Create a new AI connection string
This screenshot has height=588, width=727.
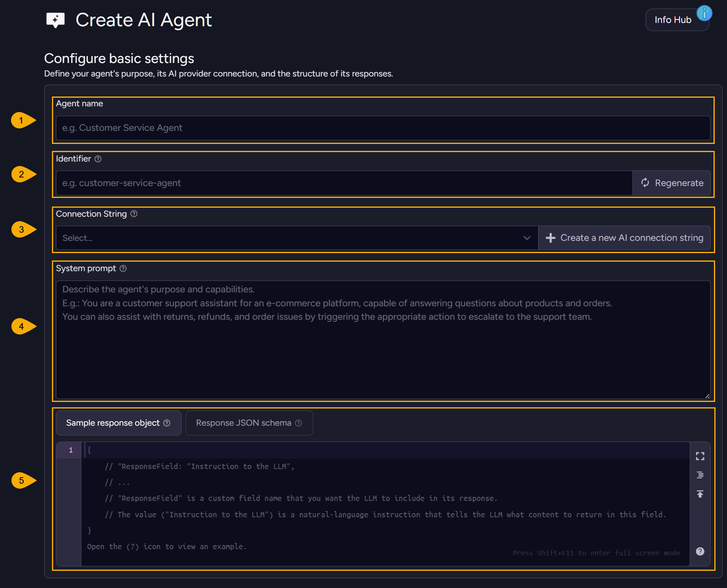[x=624, y=238]
